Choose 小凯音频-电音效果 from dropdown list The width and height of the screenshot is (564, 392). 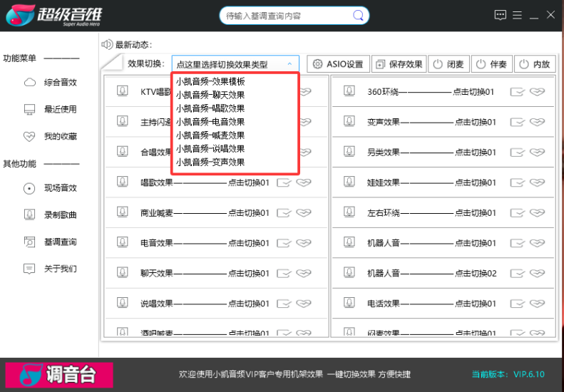210,122
